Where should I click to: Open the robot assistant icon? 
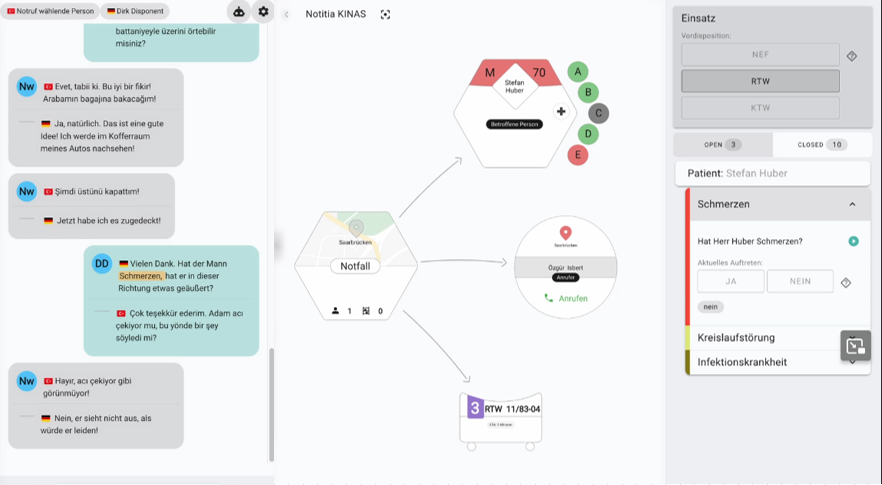click(239, 12)
